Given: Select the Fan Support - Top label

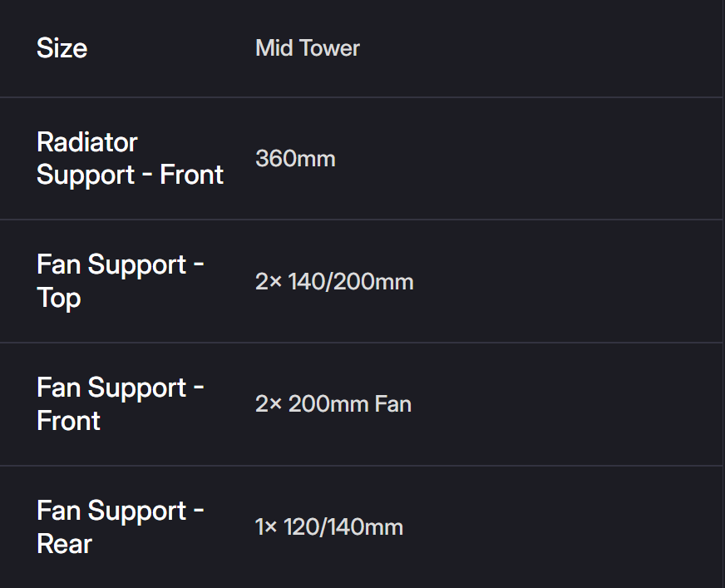Looking at the screenshot, I should 120,281.
